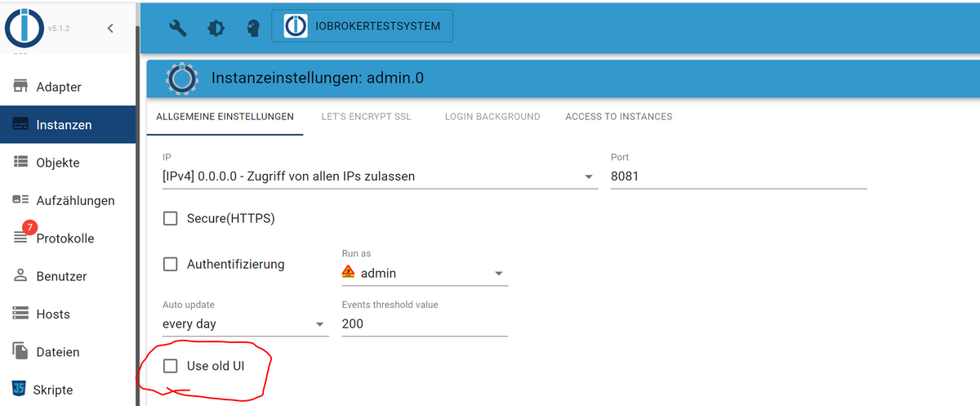Switch to Access to Instances tab
The height and width of the screenshot is (406, 980).
coord(619,117)
